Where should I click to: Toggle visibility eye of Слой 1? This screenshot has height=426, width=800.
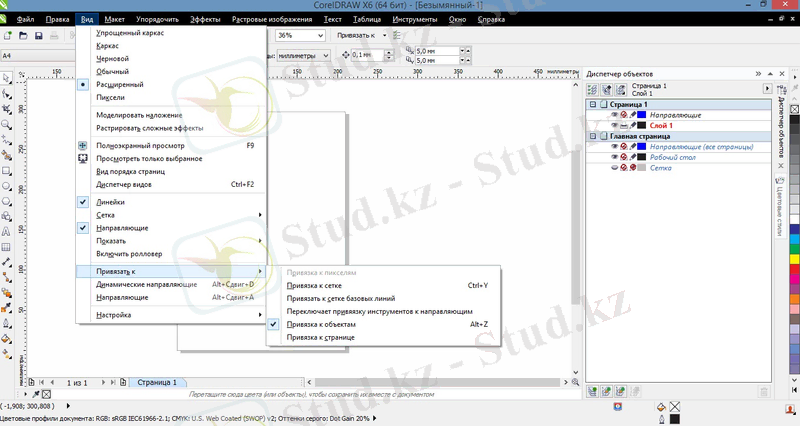click(x=615, y=126)
